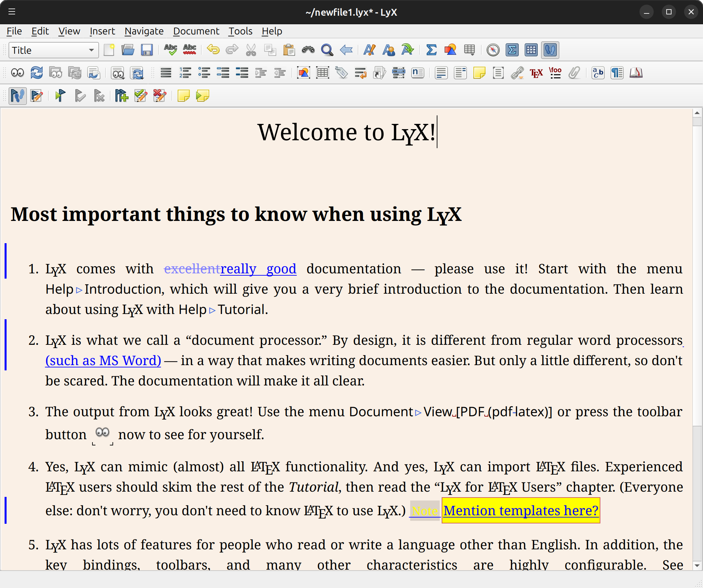Open the Insert menu

point(102,31)
